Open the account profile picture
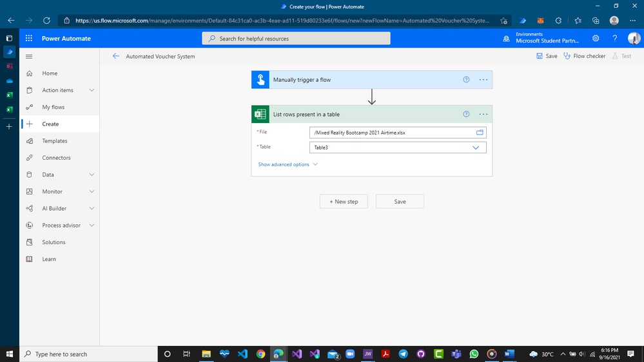Screen dimensions: 644x362 (x=634, y=38)
